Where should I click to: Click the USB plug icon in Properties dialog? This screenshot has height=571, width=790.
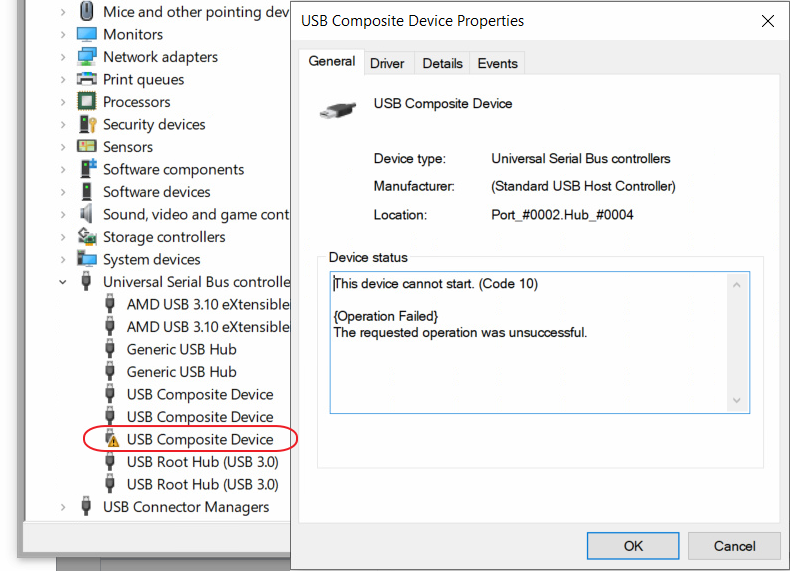[x=338, y=109]
